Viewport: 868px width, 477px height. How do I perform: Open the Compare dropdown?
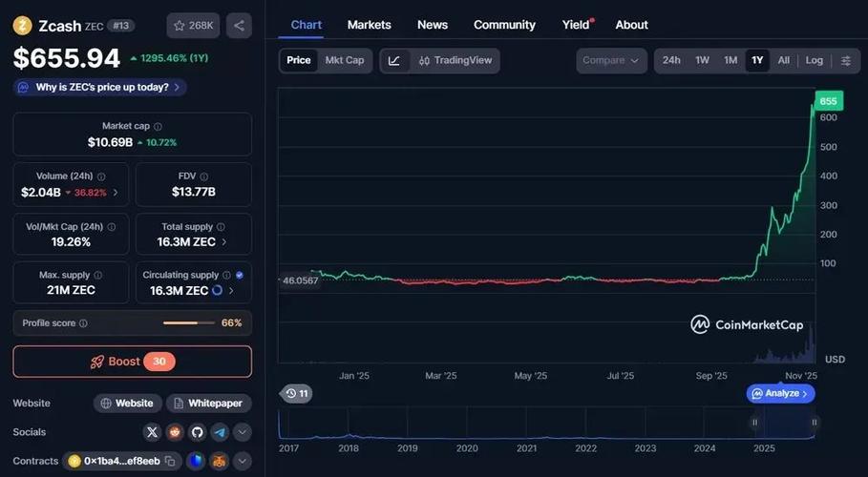pyautogui.click(x=611, y=60)
